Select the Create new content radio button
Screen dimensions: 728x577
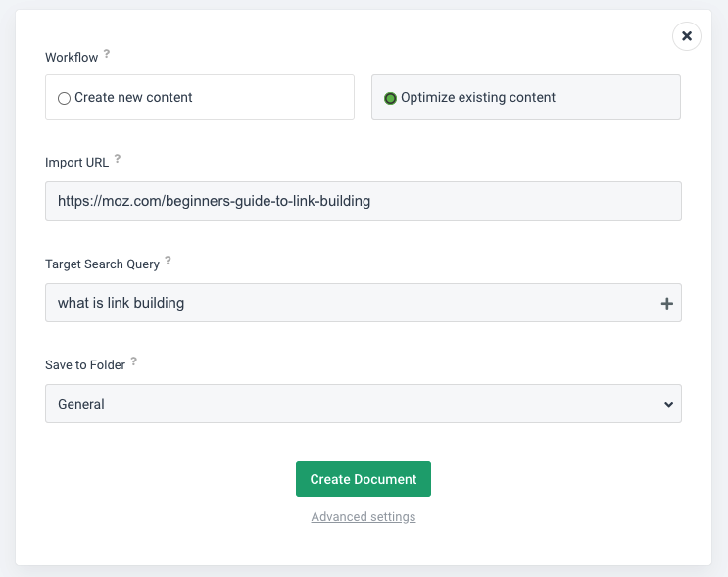tap(65, 98)
